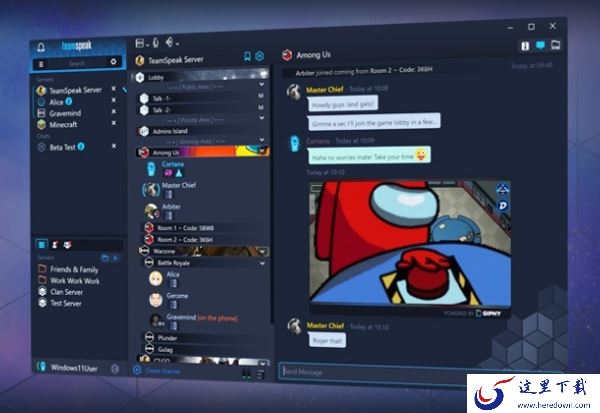
Task: Select Room 1 - Code channel
Action: click(x=203, y=228)
